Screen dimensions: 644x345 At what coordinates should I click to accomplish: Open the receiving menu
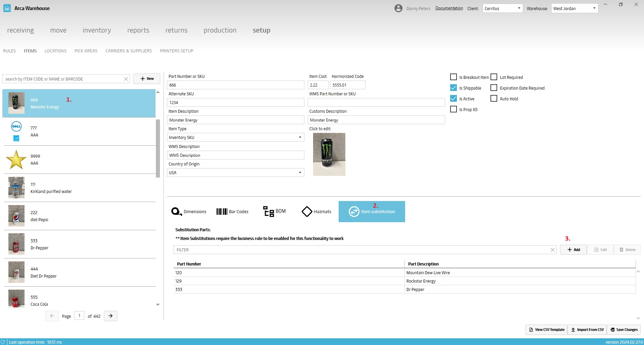pyautogui.click(x=20, y=30)
